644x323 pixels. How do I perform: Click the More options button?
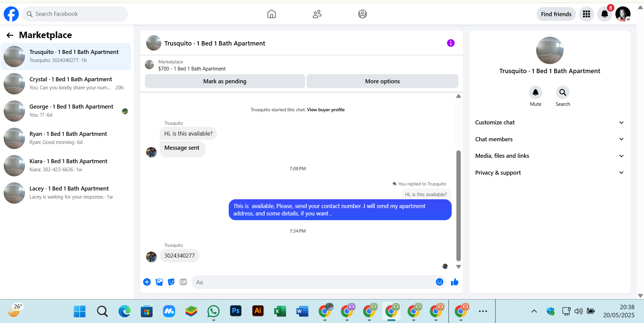[x=382, y=81]
